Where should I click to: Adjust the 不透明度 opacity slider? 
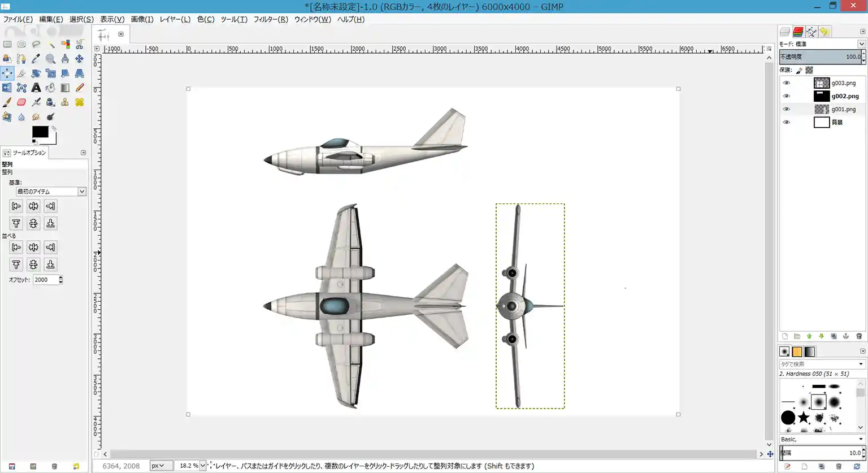coord(819,57)
